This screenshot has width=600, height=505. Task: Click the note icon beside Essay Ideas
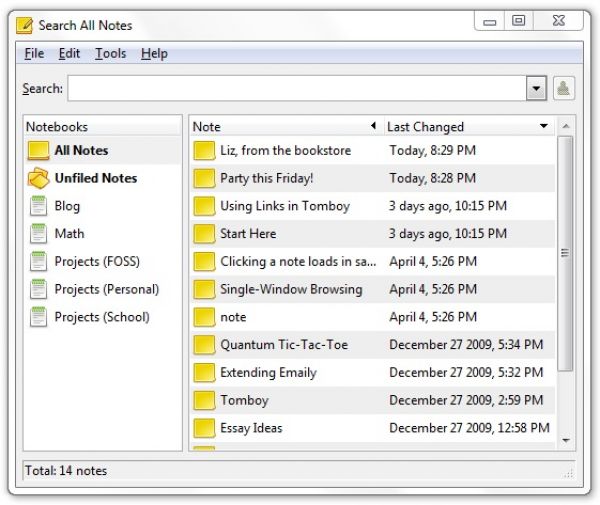coord(204,428)
